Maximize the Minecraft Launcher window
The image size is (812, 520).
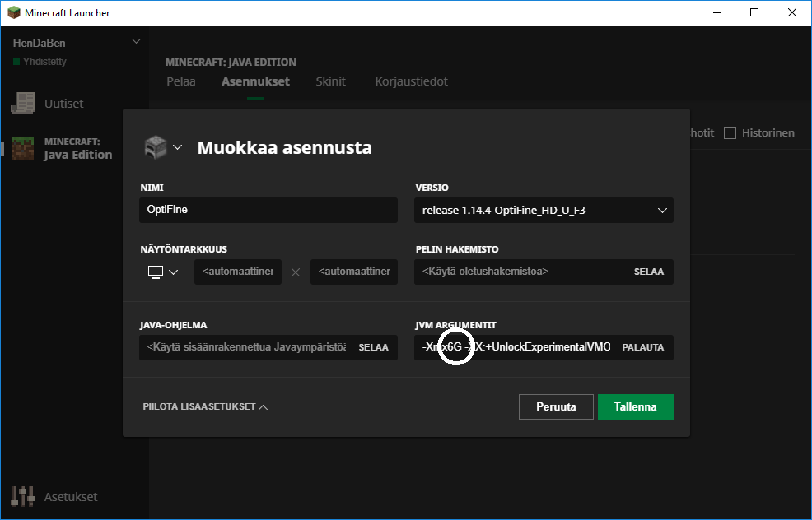click(x=754, y=12)
